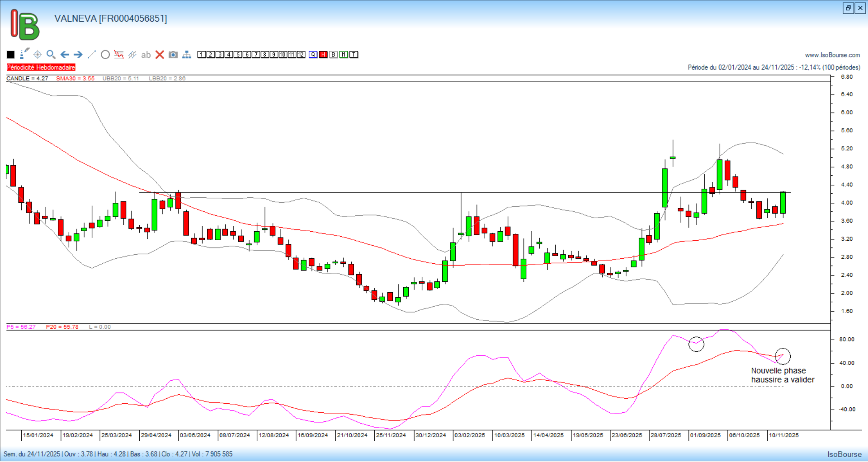Toggle the green M periodicity button
Screen dimensions: 868x462
pyautogui.click(x=344, y=55)
